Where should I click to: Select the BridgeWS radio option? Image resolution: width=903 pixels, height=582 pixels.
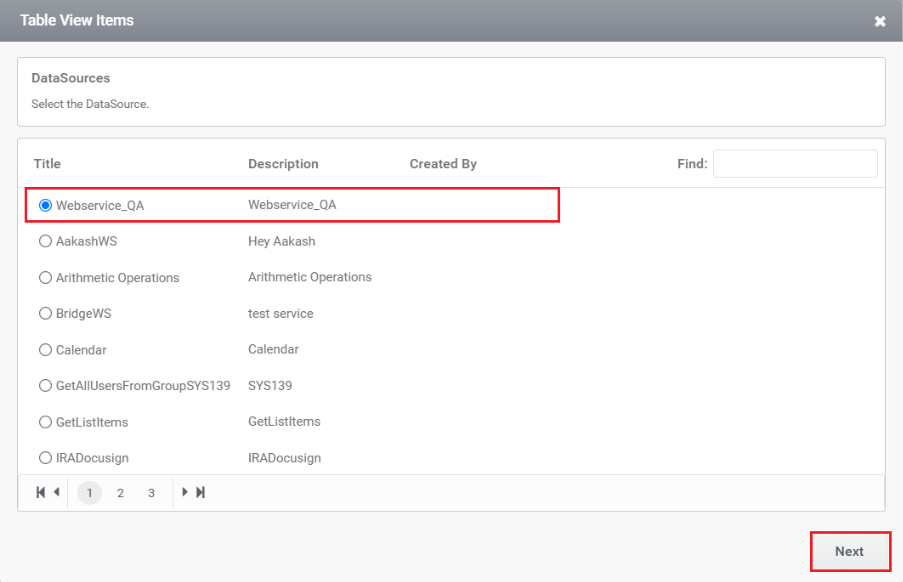tap(45, 313)
